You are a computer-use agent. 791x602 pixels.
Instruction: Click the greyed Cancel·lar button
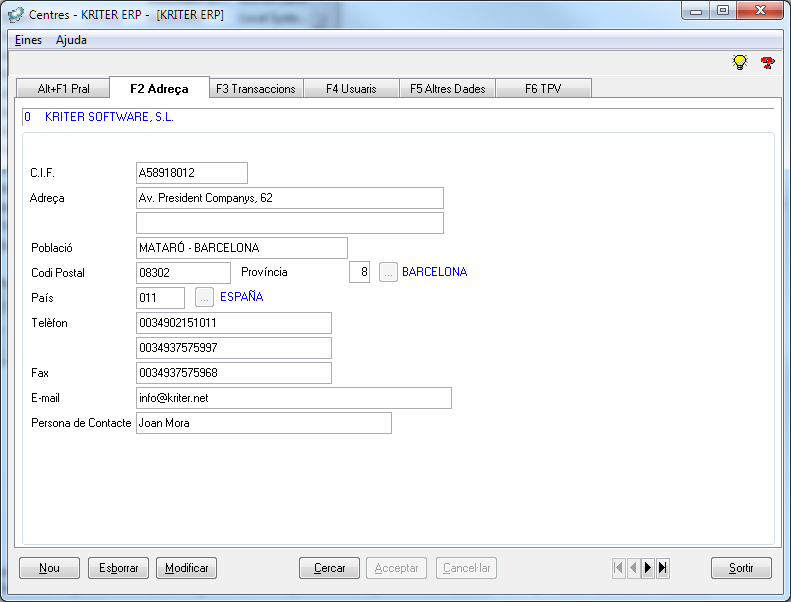pos(467,568)
